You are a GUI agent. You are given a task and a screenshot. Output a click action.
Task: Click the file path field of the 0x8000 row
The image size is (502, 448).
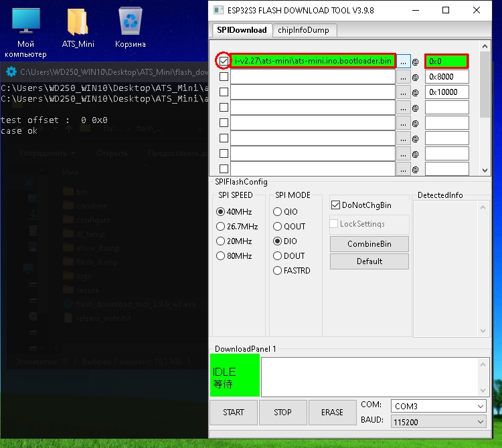(313, 76)
